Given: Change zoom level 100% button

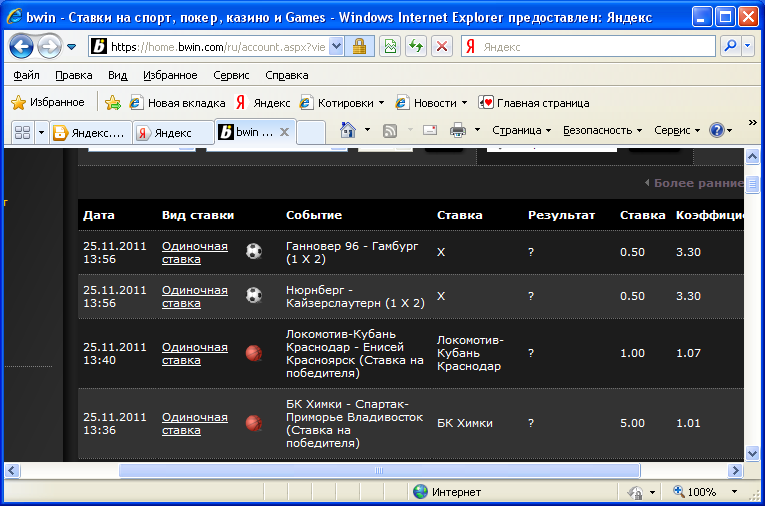Looking at the screenshot, I should point(695,492).
